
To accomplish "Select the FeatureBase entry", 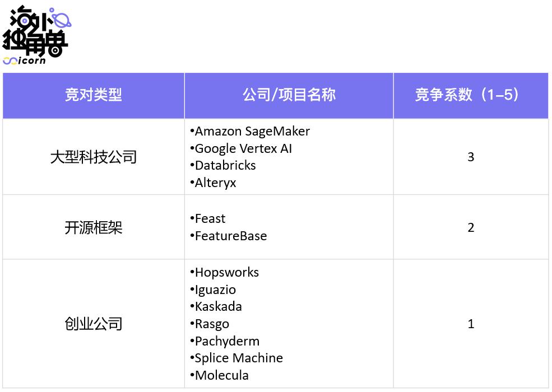I will point(230,236).
